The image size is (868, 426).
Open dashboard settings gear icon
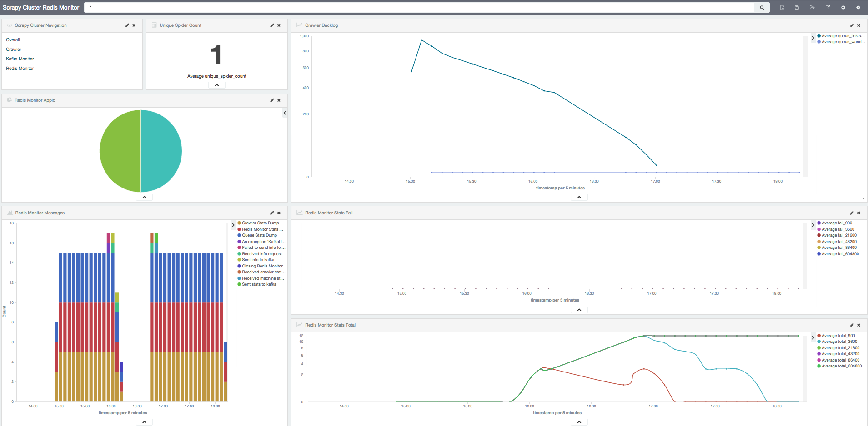(x=858, y=8)
